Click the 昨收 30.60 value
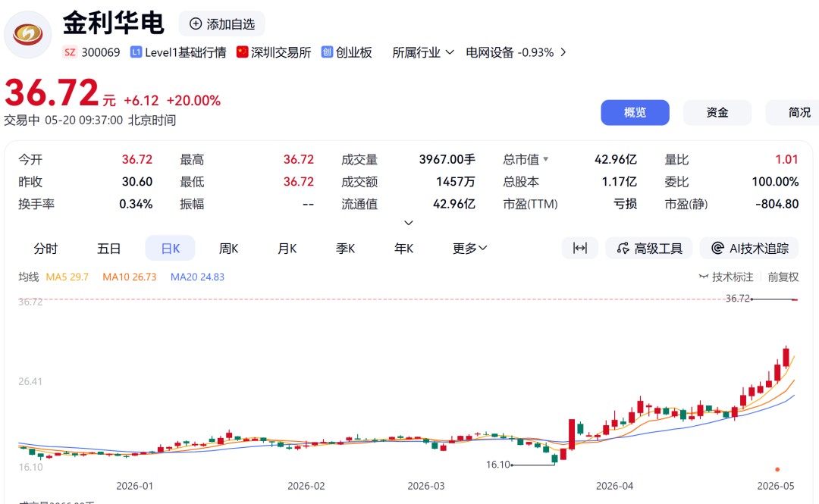The width and height of the screenshot is (819, 504). pos(137,182)
